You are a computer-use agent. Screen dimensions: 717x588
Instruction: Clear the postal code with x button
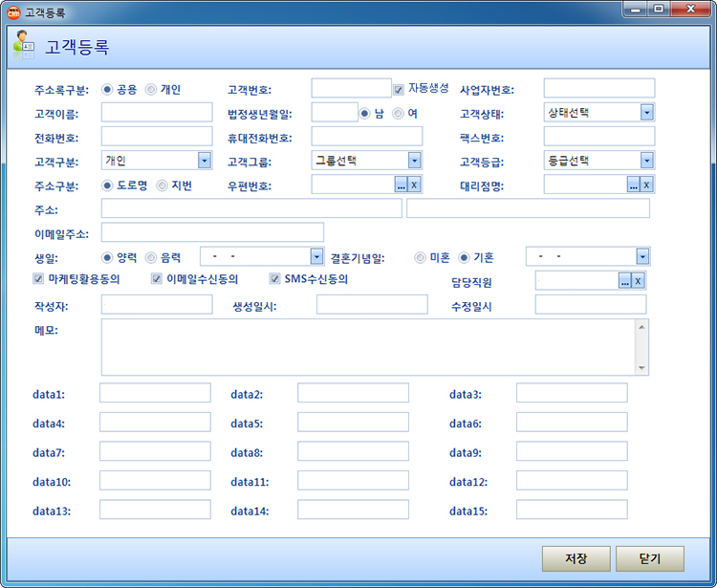(415, 185)
